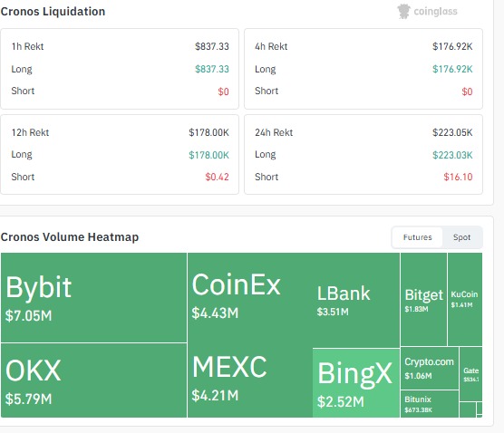Click the 24h Long $223.03K value
This screenshot has height=433, width=504.
(452, 155)
